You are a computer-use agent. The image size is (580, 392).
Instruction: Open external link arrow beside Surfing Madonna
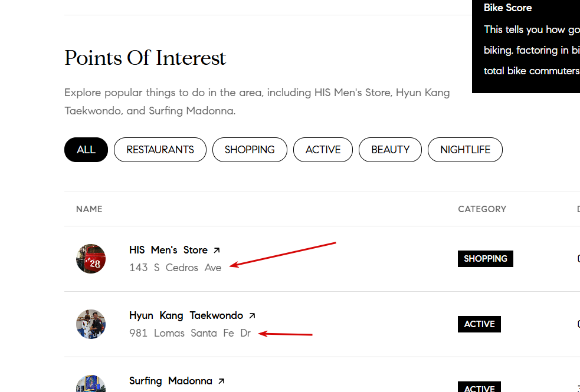tap(221, 381)
